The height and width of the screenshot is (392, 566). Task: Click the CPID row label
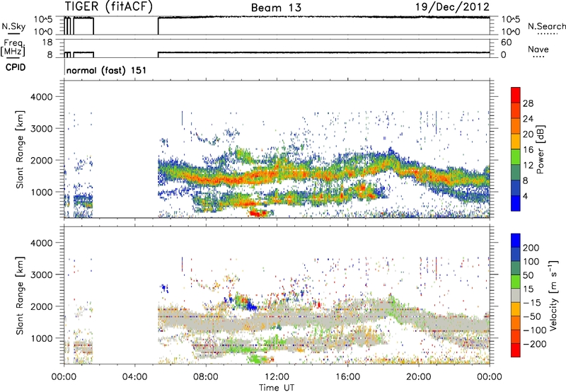pos(16,67)
